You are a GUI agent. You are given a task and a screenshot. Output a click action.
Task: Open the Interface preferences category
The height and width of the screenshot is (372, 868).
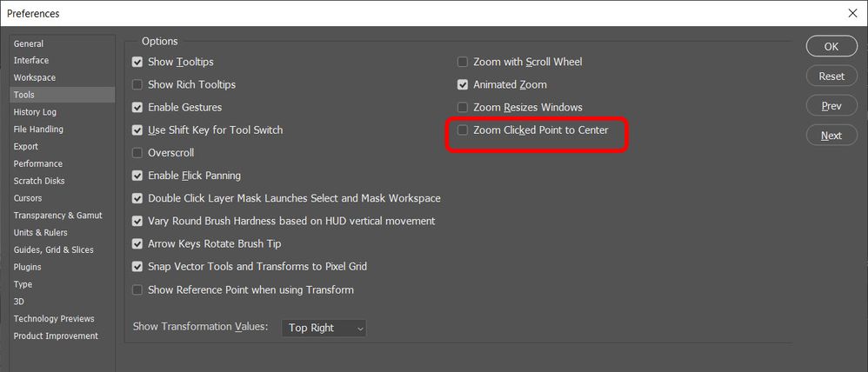click(31, 61)
